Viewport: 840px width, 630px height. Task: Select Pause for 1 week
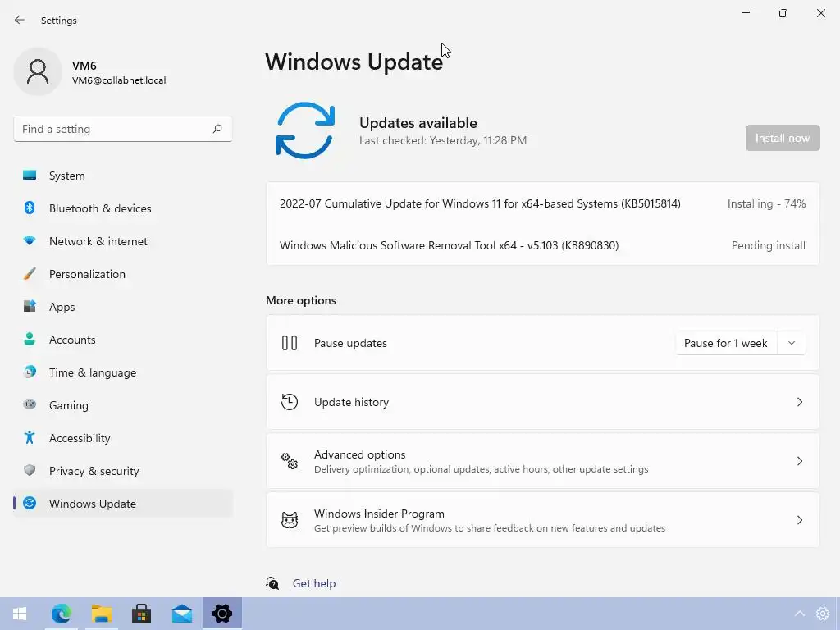[x=726, y=343]
